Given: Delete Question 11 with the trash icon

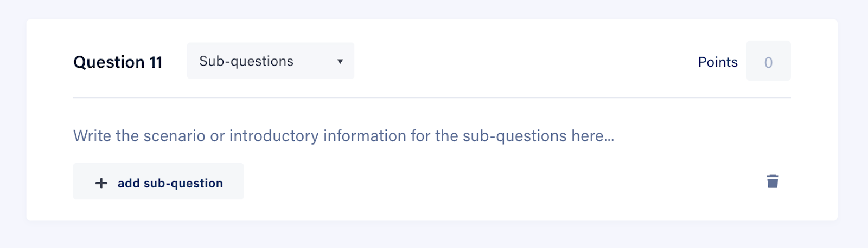Looking at the screenshot, I should click(x=773, y=181).
